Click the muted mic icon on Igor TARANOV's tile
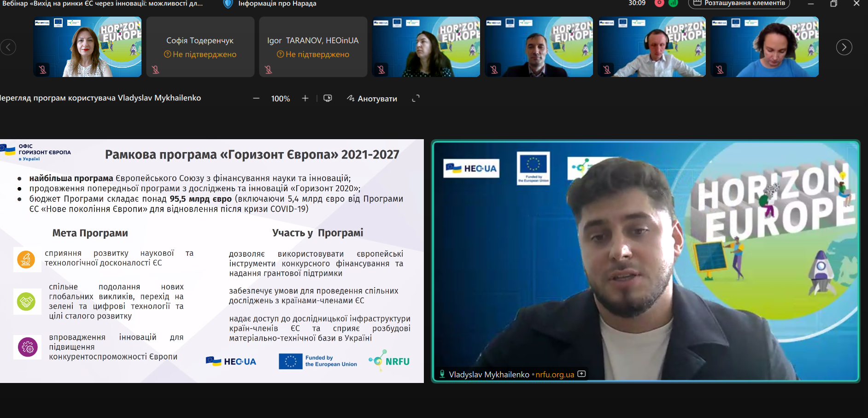Screen dimensions: 868x418 pos(268,70)
